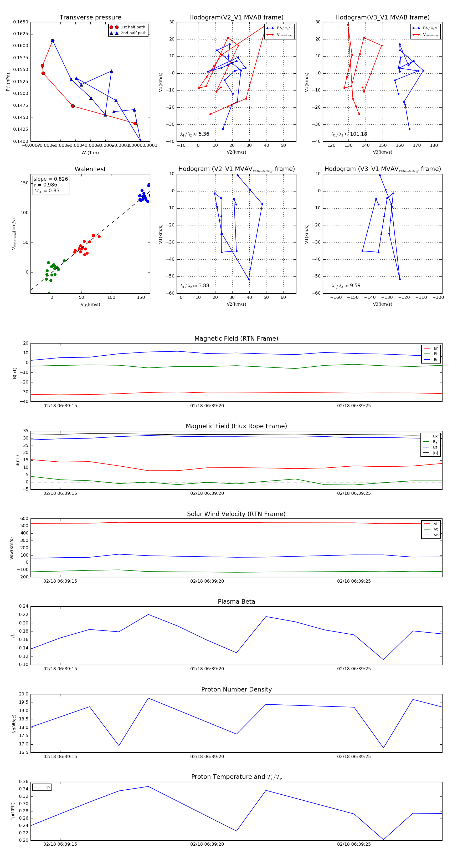Screen dimensions: 473x868
Task: Select the '1st half path' legend entry
Action: [128, 27]
